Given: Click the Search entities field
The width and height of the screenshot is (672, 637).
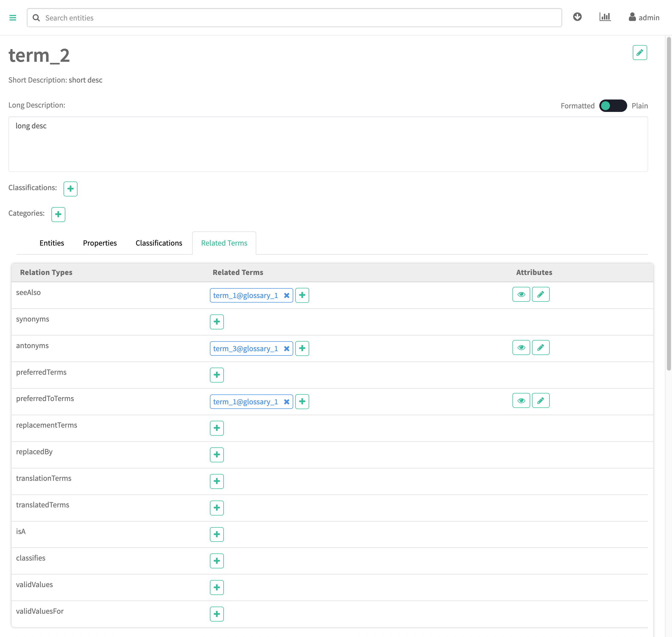Looking at the screenshot, I should pyautogui.click(x=294, y=18).
